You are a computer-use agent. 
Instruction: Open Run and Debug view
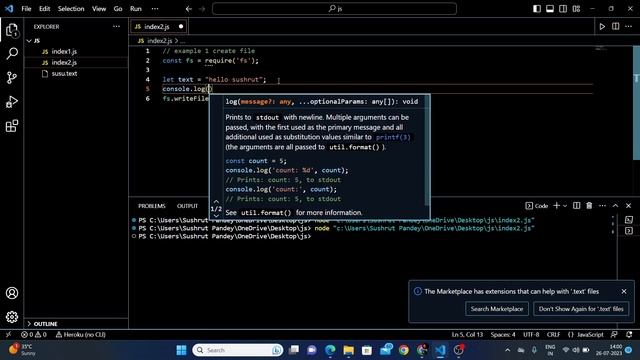pos(12,102)
